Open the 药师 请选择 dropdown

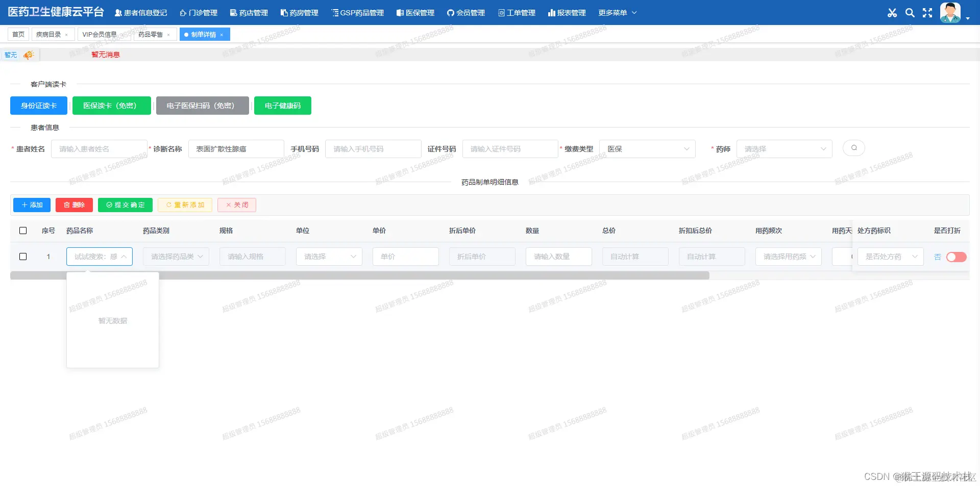pos(785,149)
